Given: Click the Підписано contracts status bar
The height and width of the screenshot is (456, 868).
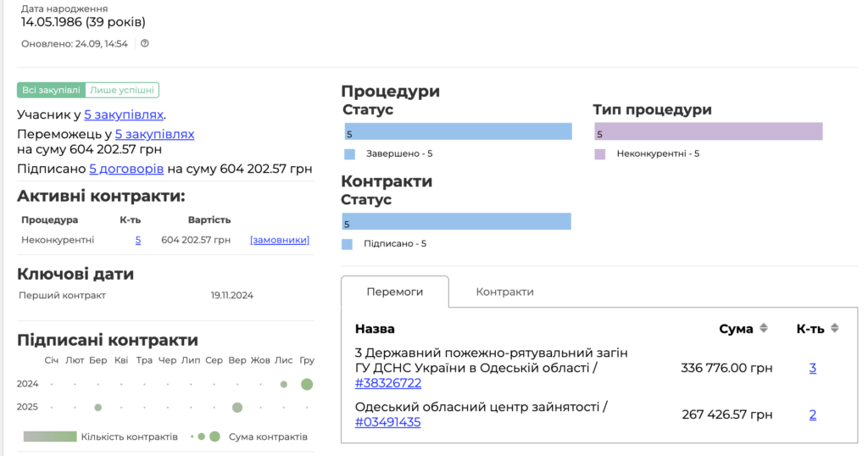Looking at the screenshot, I should (456, 221).
